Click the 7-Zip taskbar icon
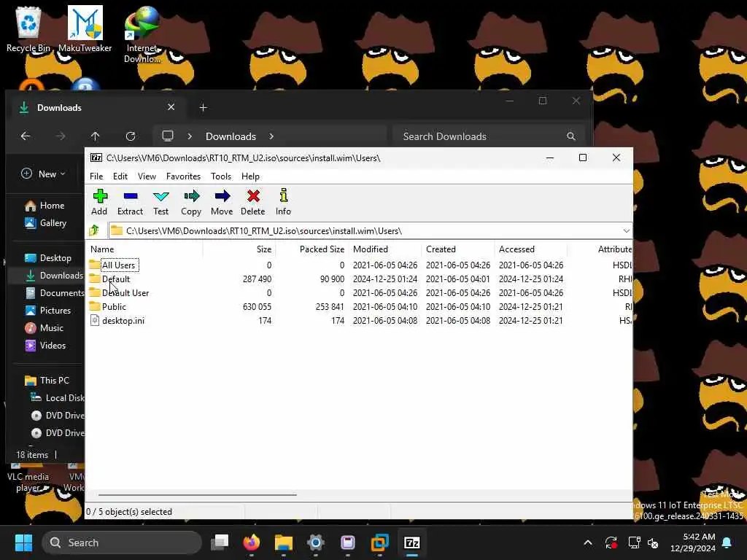The image size is (747, 560). click(411, 542)
